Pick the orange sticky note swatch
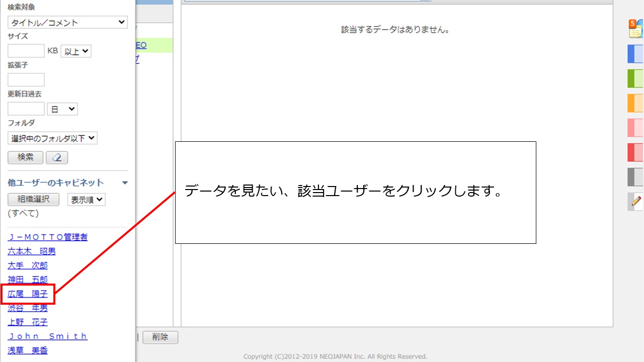This screenshot has height=362, width=644. click(x=635, y=103)
